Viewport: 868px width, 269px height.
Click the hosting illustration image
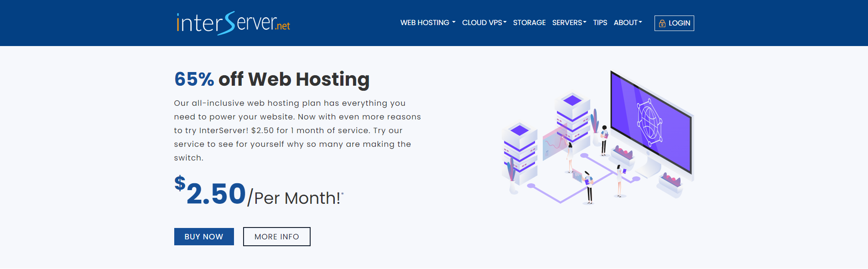coord(598,137)
